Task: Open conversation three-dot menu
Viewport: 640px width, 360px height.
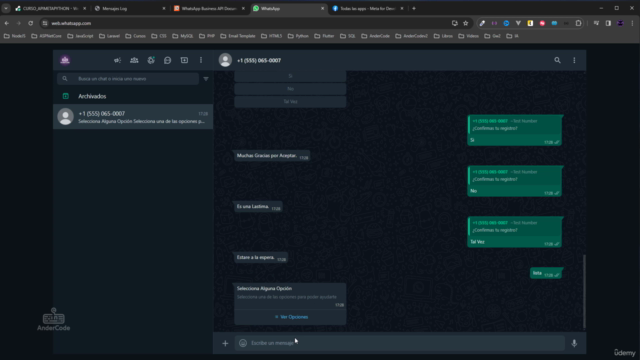Action: point(574,60)
